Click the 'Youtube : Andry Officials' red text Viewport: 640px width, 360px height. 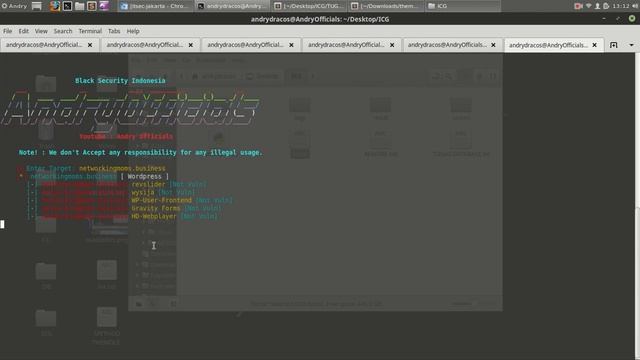pyautogui.click(x=126, y=136)
